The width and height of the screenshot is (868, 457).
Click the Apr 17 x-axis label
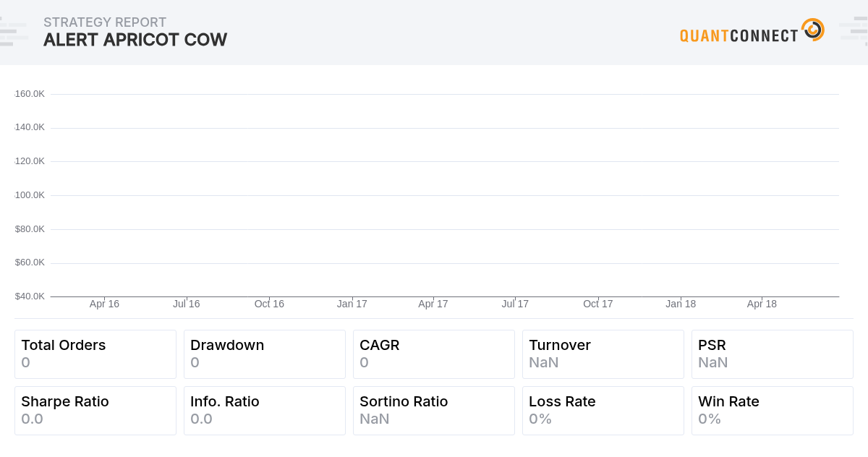[x=433, y=304]
